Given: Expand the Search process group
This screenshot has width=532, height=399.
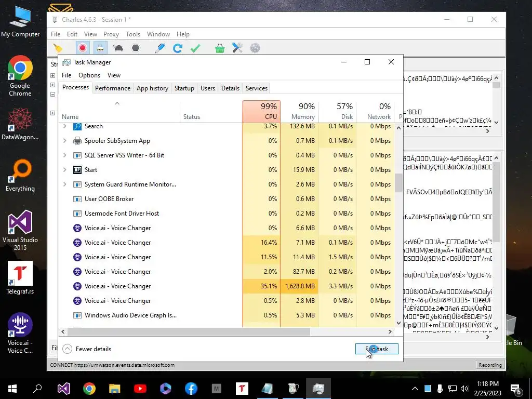Looking at the screenshot, I should [x=64, y=126].
